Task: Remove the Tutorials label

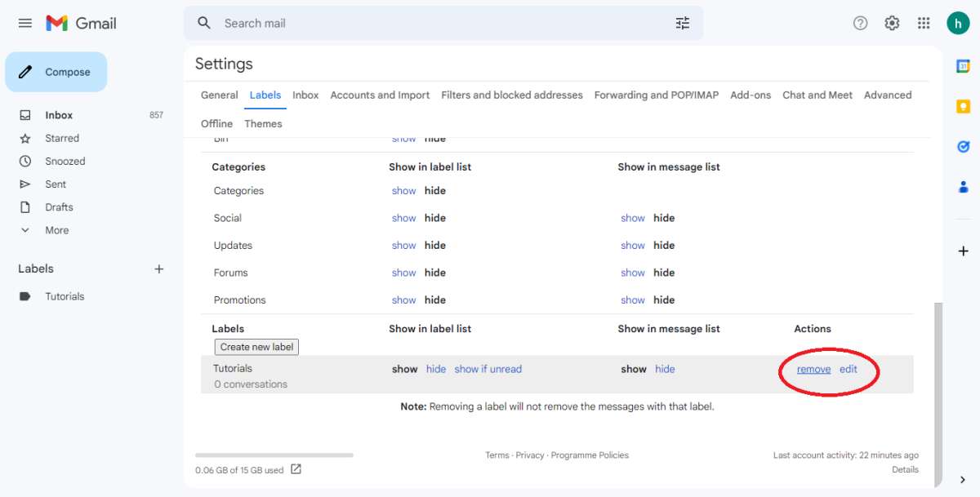Action: click(813, 369)
